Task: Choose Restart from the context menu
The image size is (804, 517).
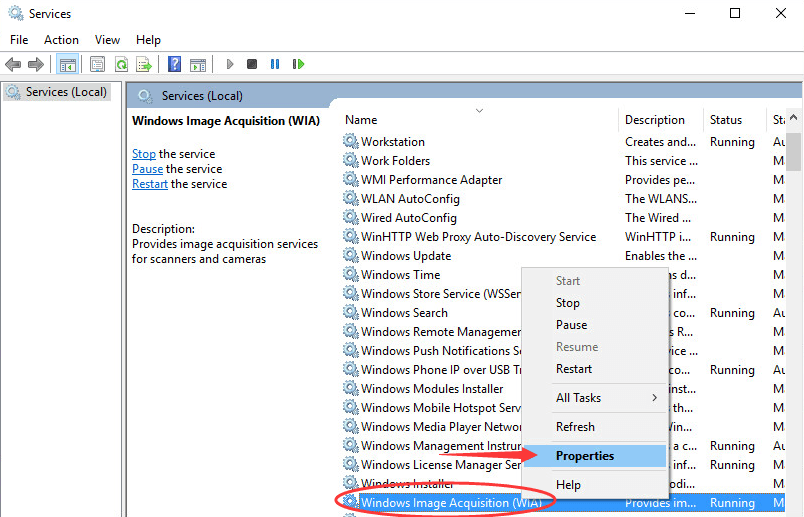Action: click(574, 369)
